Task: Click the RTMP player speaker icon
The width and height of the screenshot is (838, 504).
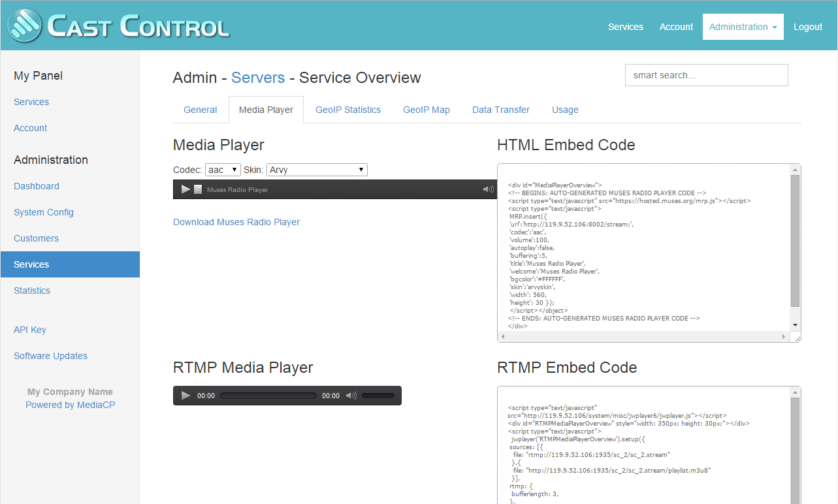Action: click(x=351, y=395)
